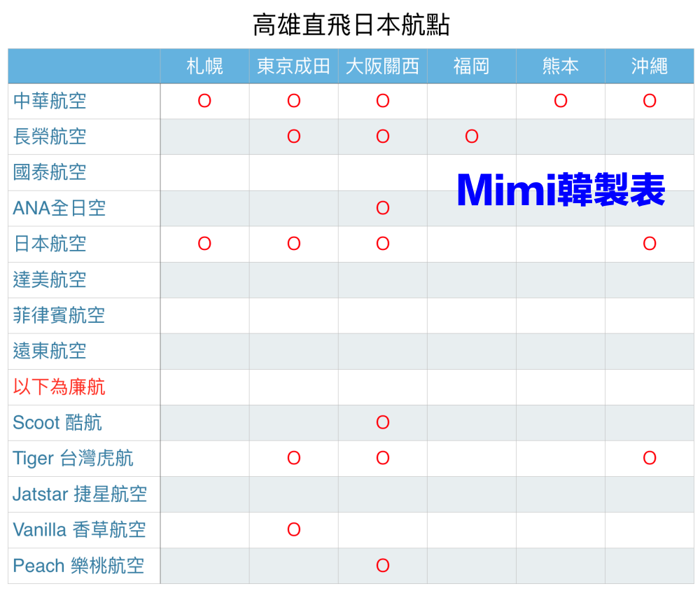Click the Scoot 酷航 大阪關西 circle mark
Viewport: 700px width, 591px height.
(x=383, y=422)
